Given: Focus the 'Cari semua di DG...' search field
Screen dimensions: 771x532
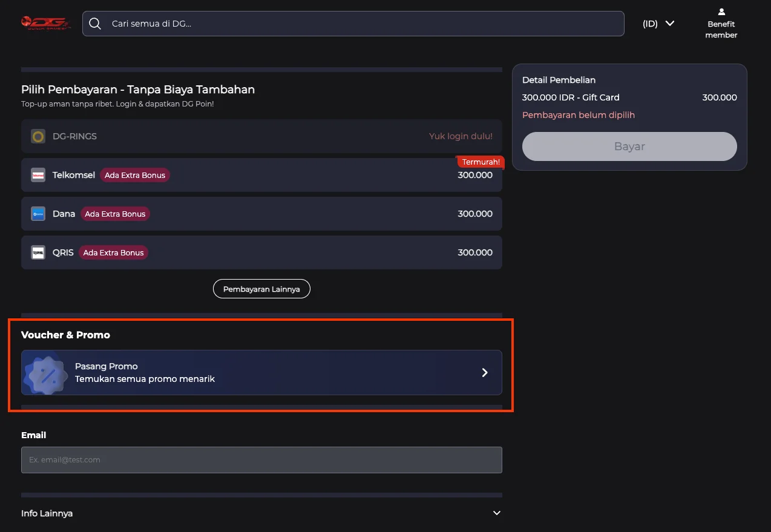Looking at the screenshot, I should click(x=353, y=24).
